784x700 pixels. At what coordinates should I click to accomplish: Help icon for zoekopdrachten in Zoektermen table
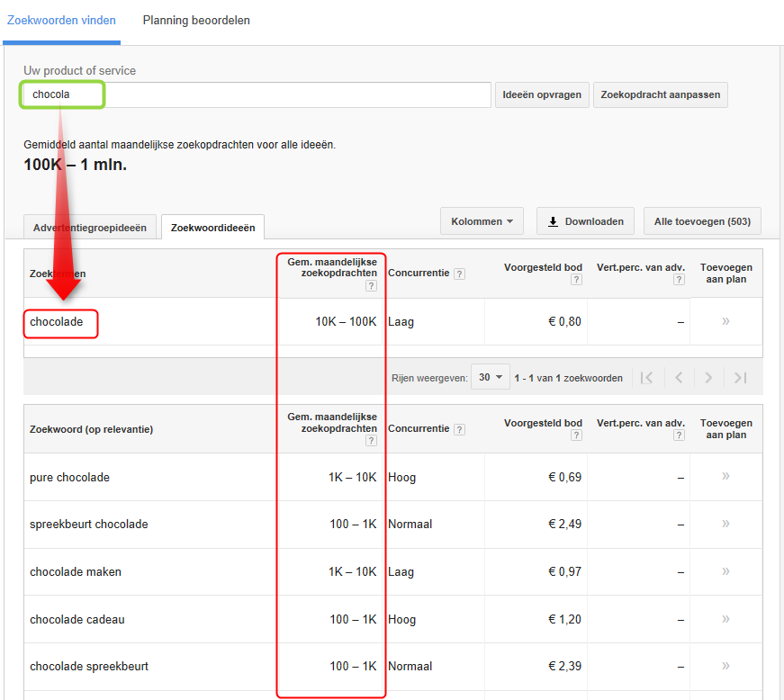(371, 286)
